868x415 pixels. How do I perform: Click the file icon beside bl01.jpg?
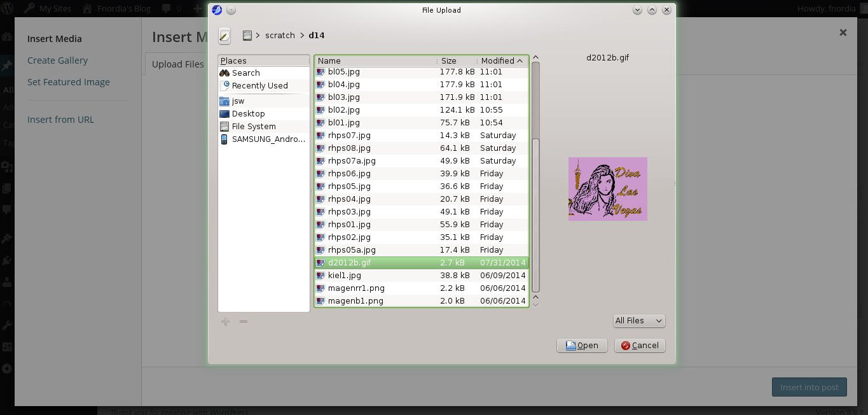[321, 123]
